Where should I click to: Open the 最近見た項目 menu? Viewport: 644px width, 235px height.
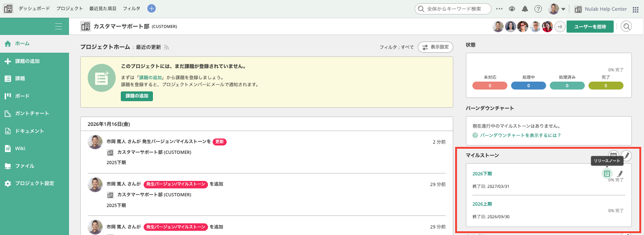[103, 8]
